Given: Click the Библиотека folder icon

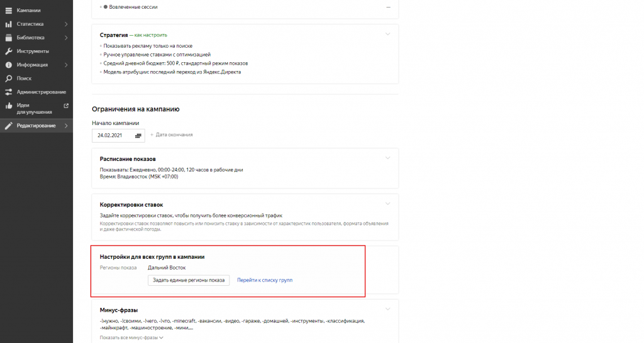Looking at the screenshot, I should 9,38.
